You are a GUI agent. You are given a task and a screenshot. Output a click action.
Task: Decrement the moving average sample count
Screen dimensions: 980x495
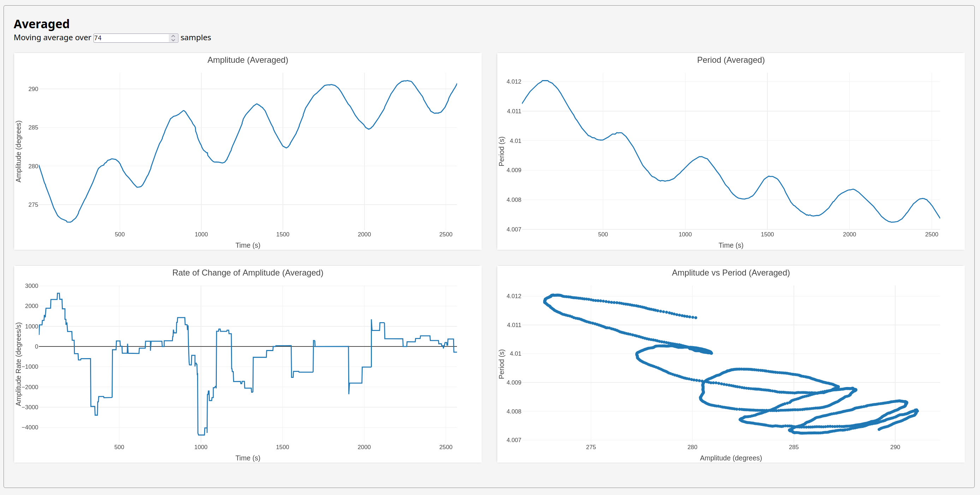(173, 40)
